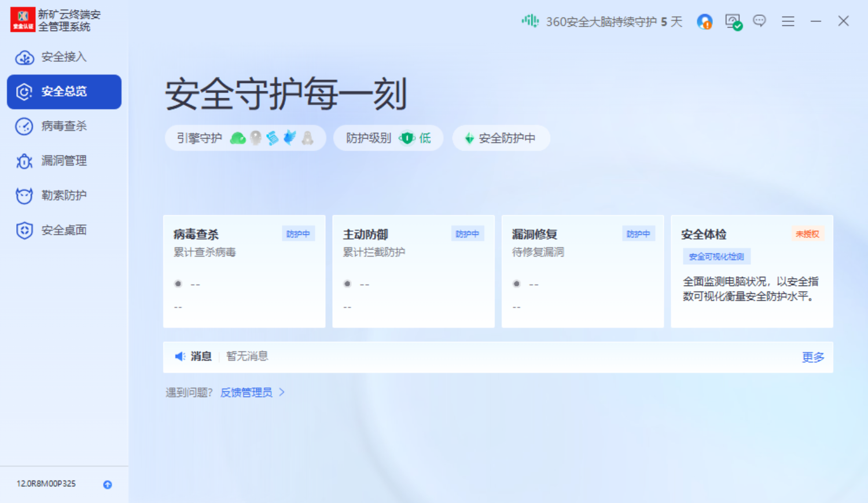Open the feedback chat bubble icon
Image resolution: width=868 pixels, height=503 pixels.
(x=759, y=21)
